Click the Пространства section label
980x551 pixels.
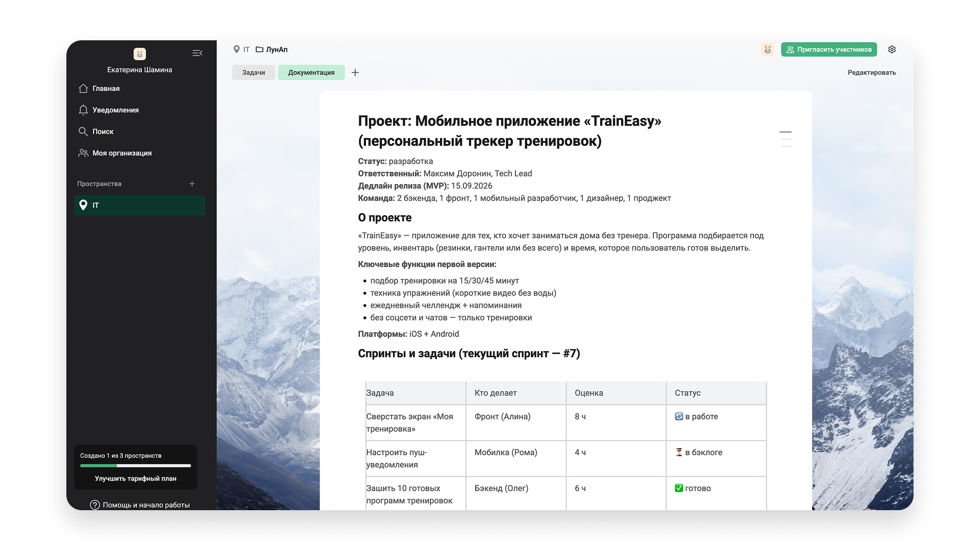(100, 184)
